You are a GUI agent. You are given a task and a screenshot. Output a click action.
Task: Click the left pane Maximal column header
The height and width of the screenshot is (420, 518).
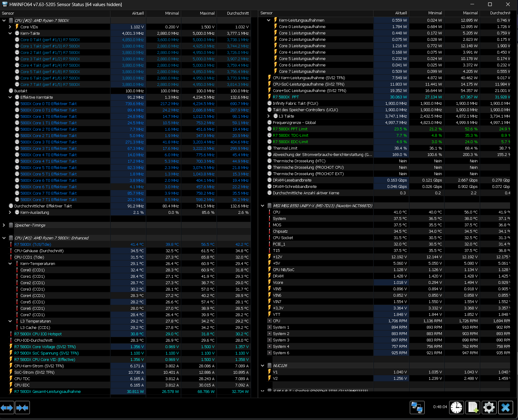[x=199, y=13]
